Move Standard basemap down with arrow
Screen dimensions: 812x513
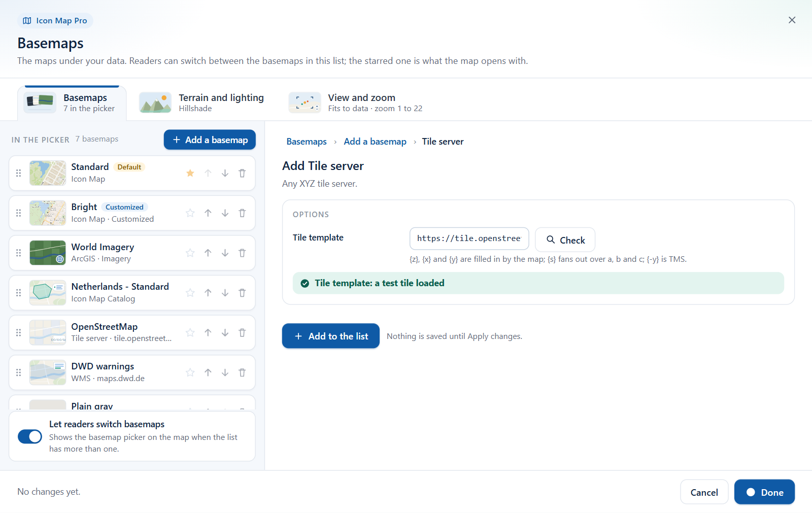pos(225,173)
